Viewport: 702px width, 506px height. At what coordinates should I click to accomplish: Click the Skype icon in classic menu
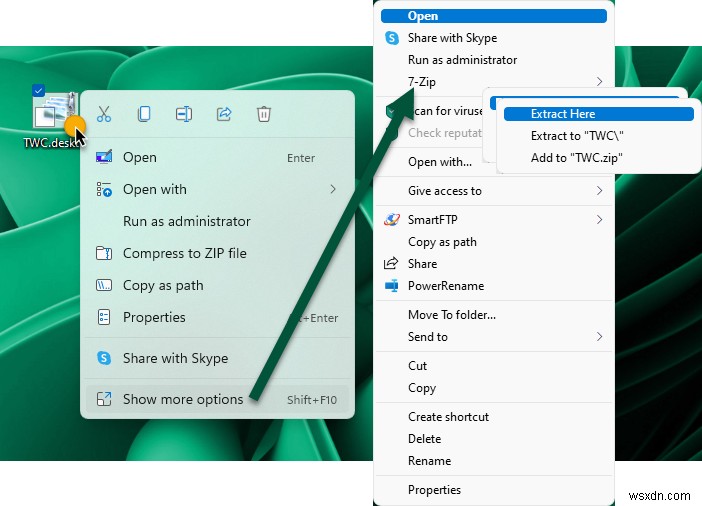point(392,38)
